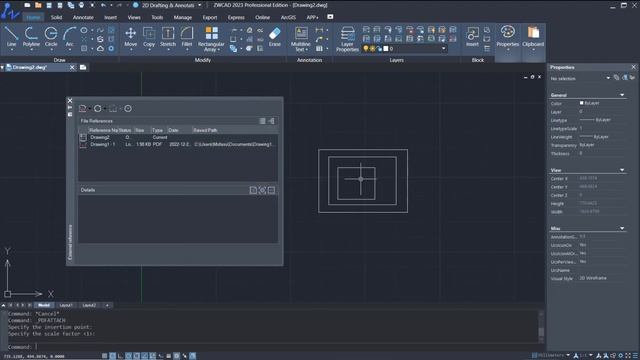Toggle the layer freeze sun icon
Image resolution: width=640 pixels, height=360 pixels.
pos(372,49)
